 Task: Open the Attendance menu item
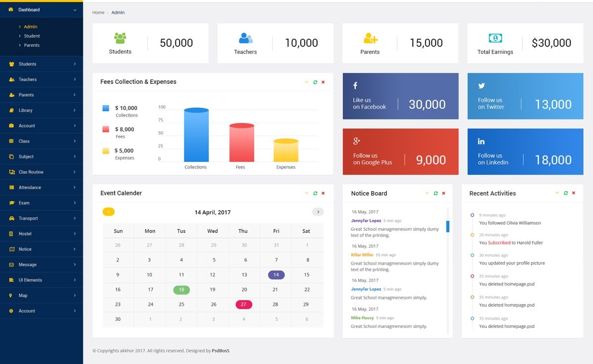30,188
